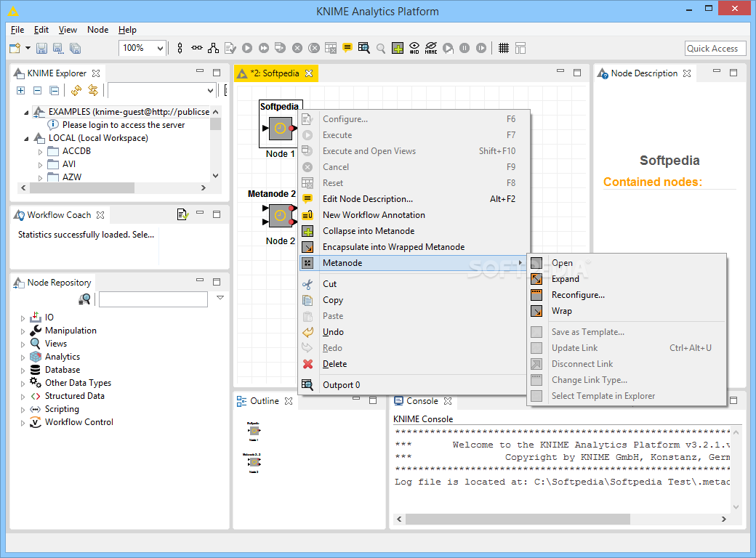The image size is (756, 558).
Task: Click the KNIME Explorer horizontal scrollbar
Action: 82,187
